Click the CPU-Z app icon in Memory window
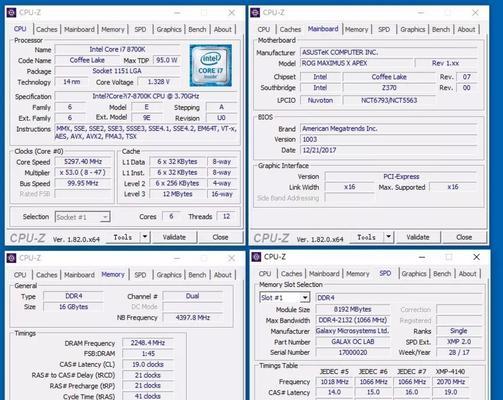The image size is (503, 400). [11, 258]
